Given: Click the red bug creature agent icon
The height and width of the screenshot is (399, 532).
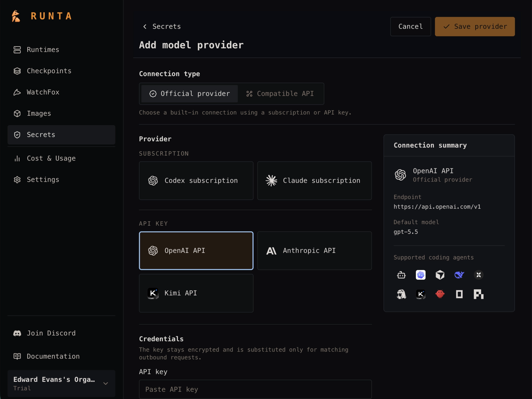Looking at the screenshot, I should pyautogui.click(x=440, y=294).
